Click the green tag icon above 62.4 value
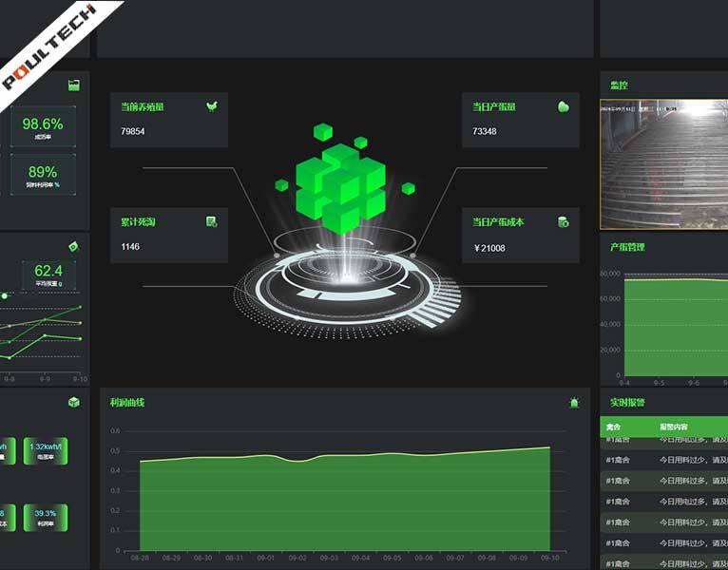Screen dimensions: 728x570 [x=74, y=246]
